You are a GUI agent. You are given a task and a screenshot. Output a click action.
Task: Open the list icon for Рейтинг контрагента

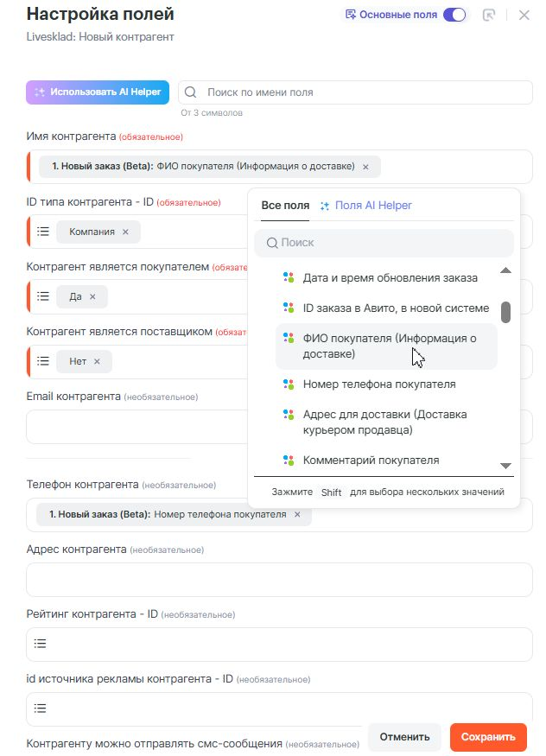pos(41,643)
